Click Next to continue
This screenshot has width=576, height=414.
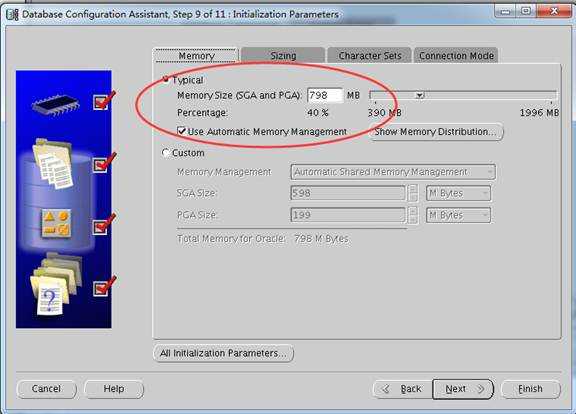(x=463, y=389)
